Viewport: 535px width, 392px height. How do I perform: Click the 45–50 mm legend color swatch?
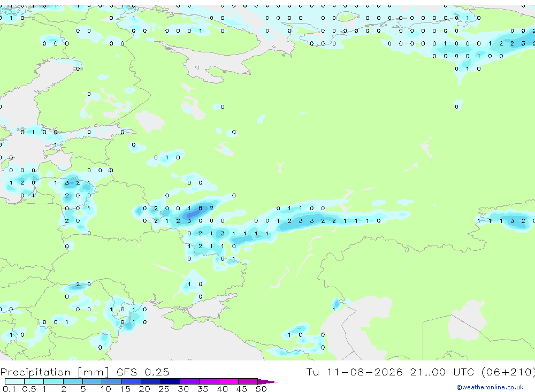tap(248, 381)
